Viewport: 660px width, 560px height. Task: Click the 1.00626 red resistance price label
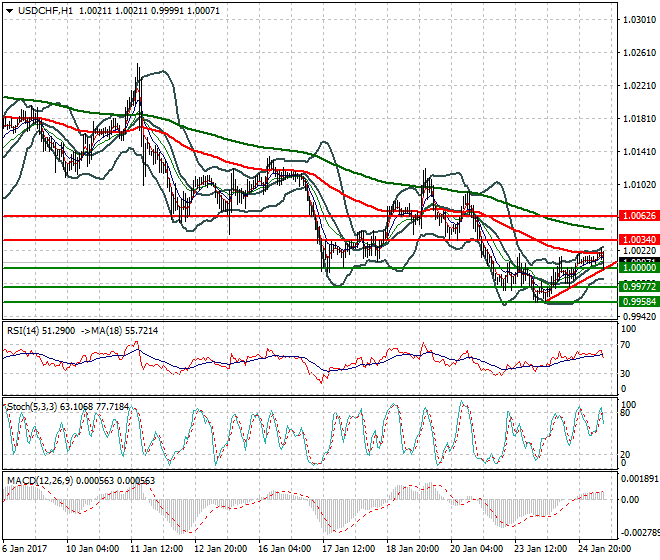(x=639, y=216)
